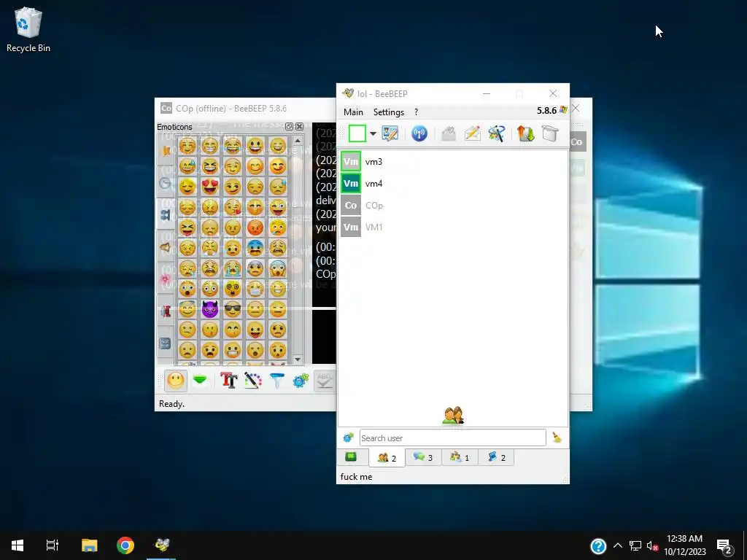Open the notification center showing 2
747x560 pixels.
tap(724, 546)
